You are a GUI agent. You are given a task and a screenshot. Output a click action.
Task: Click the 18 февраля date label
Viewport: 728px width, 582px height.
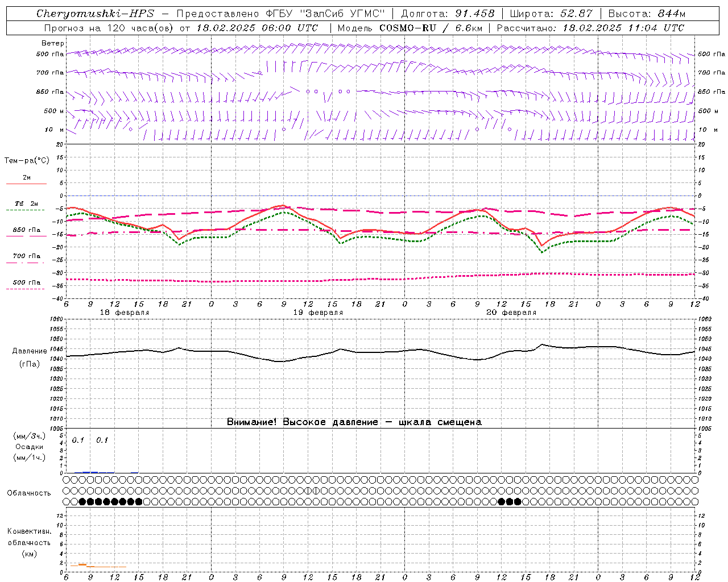125,313
